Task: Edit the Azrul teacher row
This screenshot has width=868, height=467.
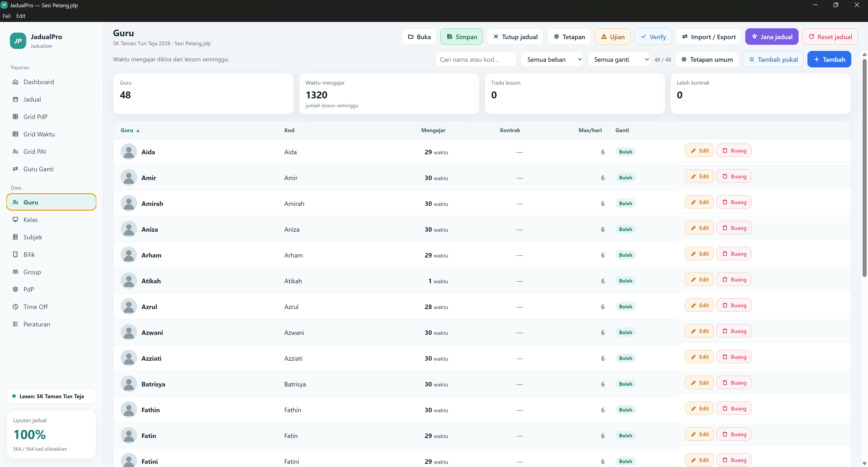Action: 699,305
